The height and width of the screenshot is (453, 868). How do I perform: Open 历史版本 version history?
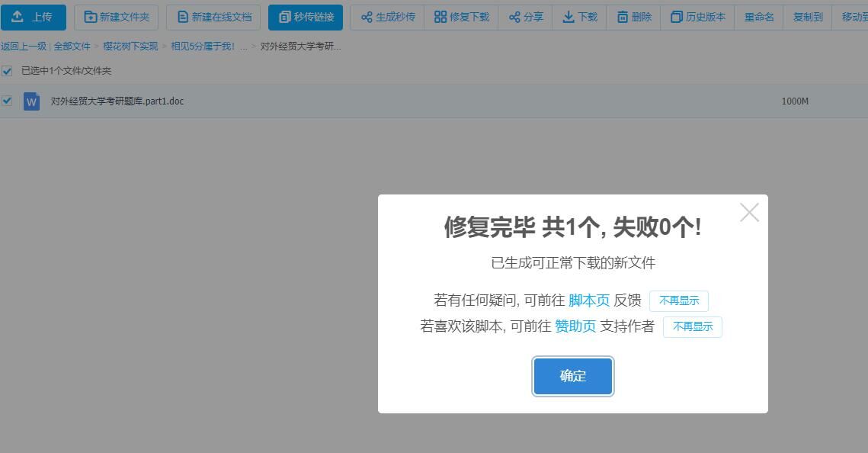coord(697,17)
